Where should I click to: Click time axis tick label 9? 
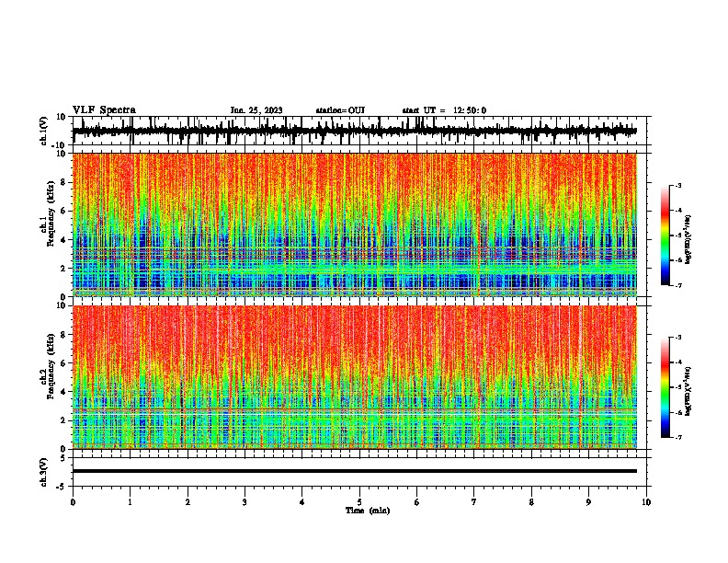point(588,502)
